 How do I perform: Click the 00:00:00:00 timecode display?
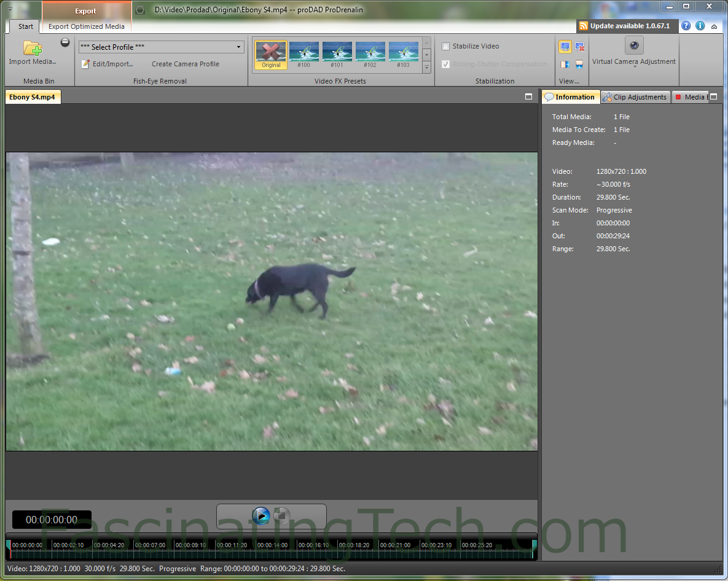[52, 520]
